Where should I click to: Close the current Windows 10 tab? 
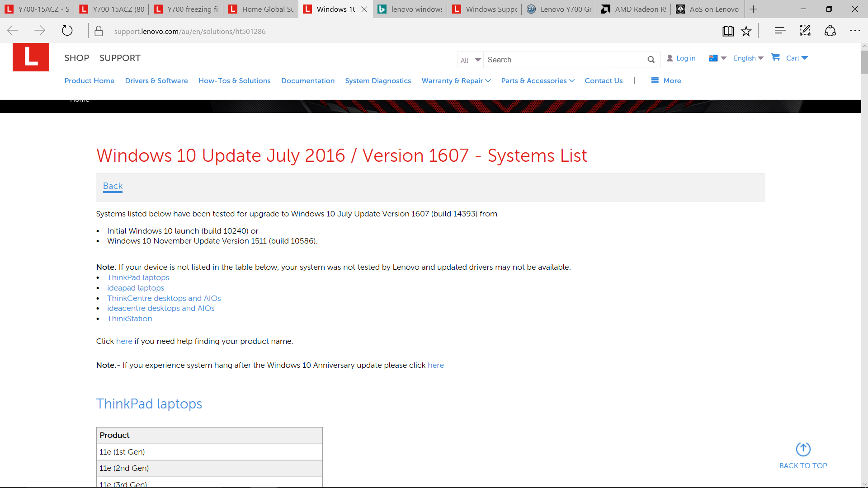[x=364, y=9]
